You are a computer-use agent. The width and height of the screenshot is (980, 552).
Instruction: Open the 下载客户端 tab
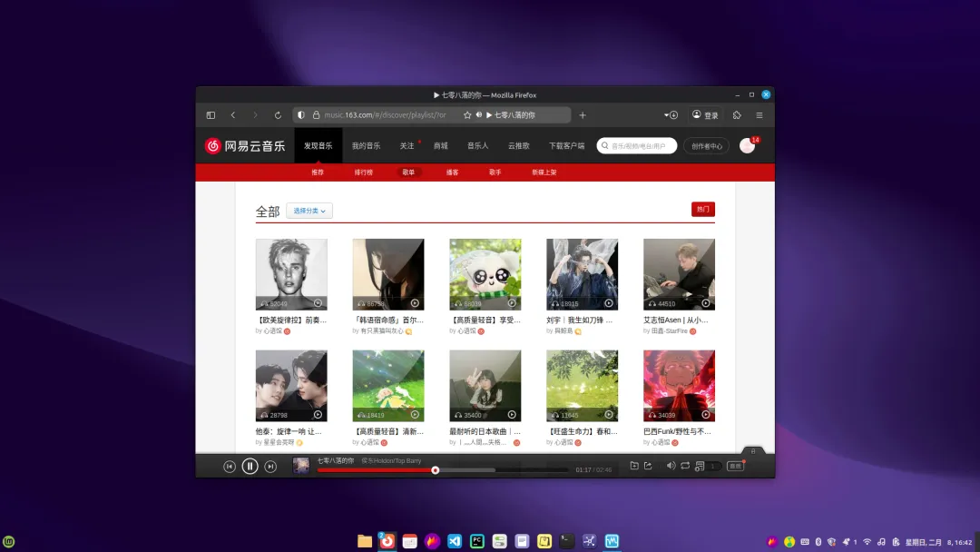pos(566,145)
